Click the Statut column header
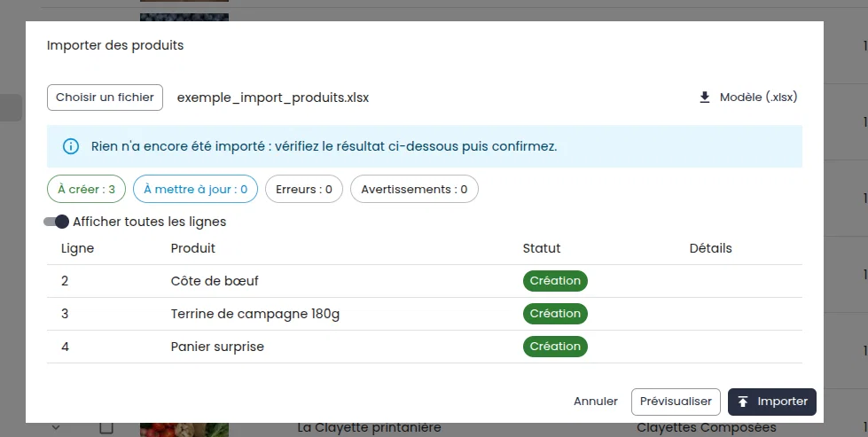The image size is (868, 437). [542, 248]
